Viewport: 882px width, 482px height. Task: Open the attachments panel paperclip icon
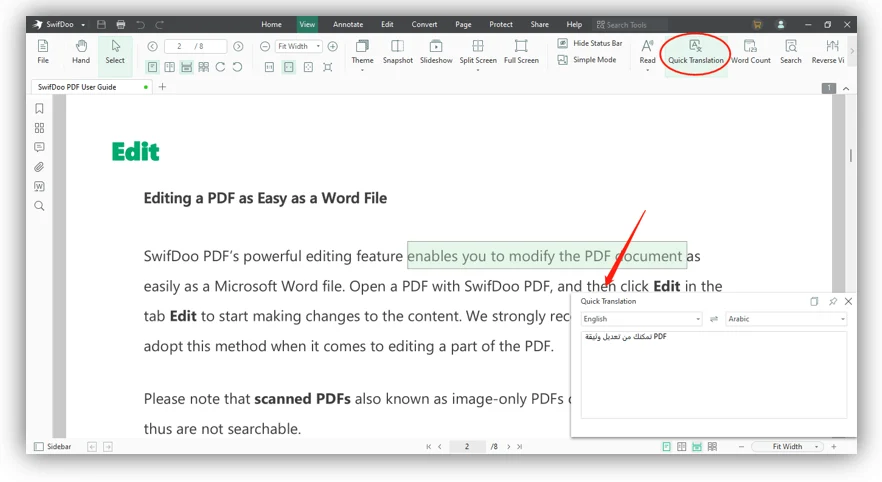point(39,167)
